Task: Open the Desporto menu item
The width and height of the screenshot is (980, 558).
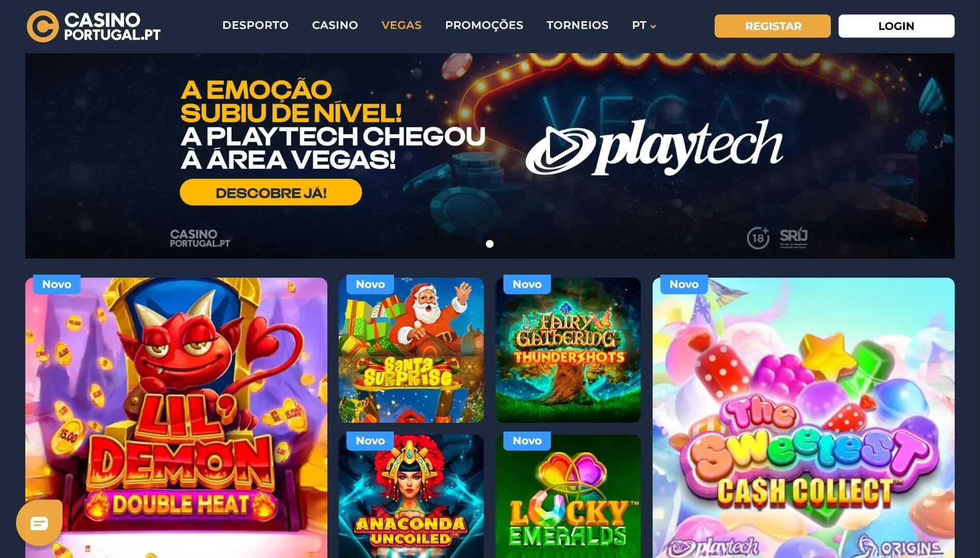Action: (255, 25)
